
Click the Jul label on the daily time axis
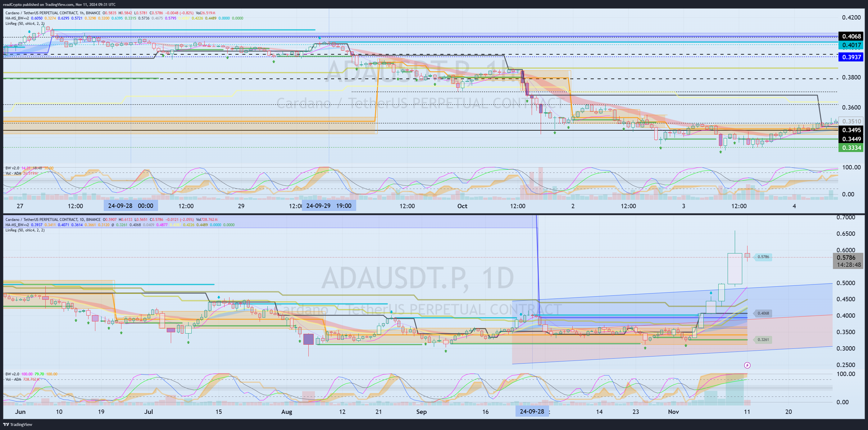click(148, 412)
